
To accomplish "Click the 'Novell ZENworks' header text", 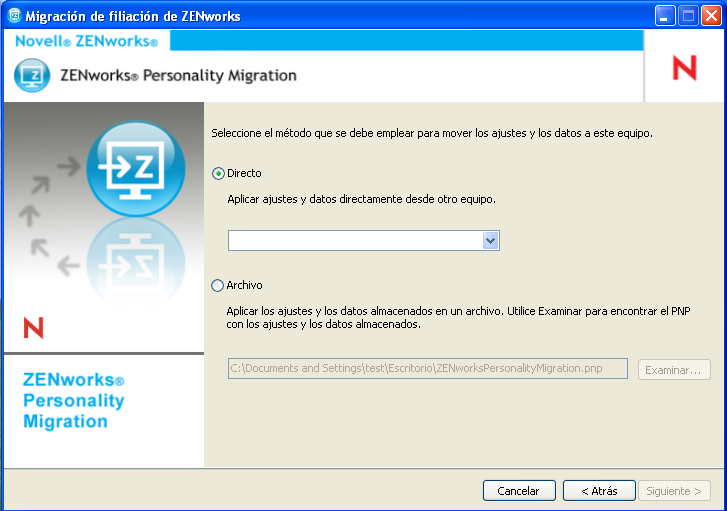I will [87, 41].
